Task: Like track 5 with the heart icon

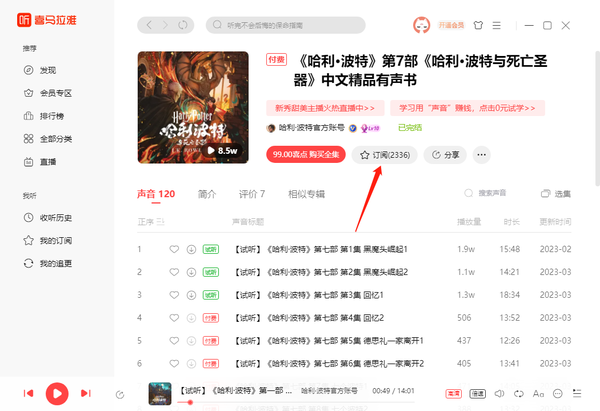Action: point(174,341)
